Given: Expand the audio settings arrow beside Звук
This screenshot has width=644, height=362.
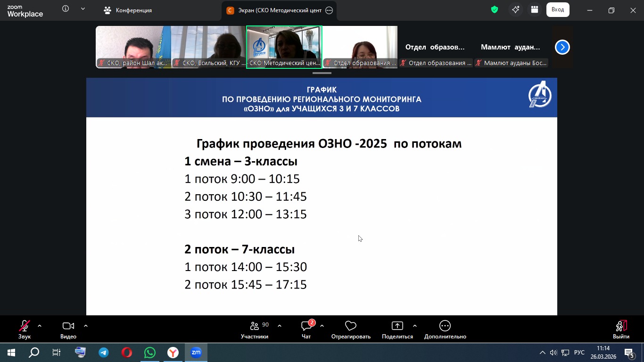Looking at the screenshot, I should coord(40,326).
